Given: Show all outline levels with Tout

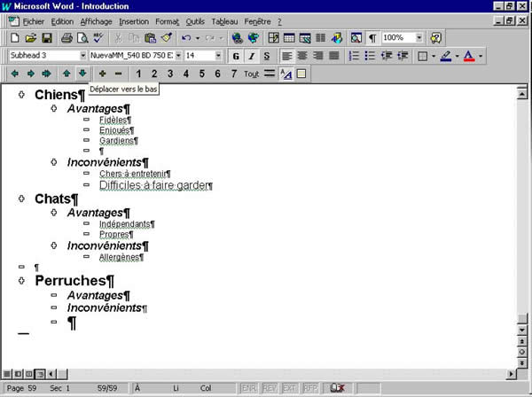Looking at the screenshot, I should (x=252, y=74).
